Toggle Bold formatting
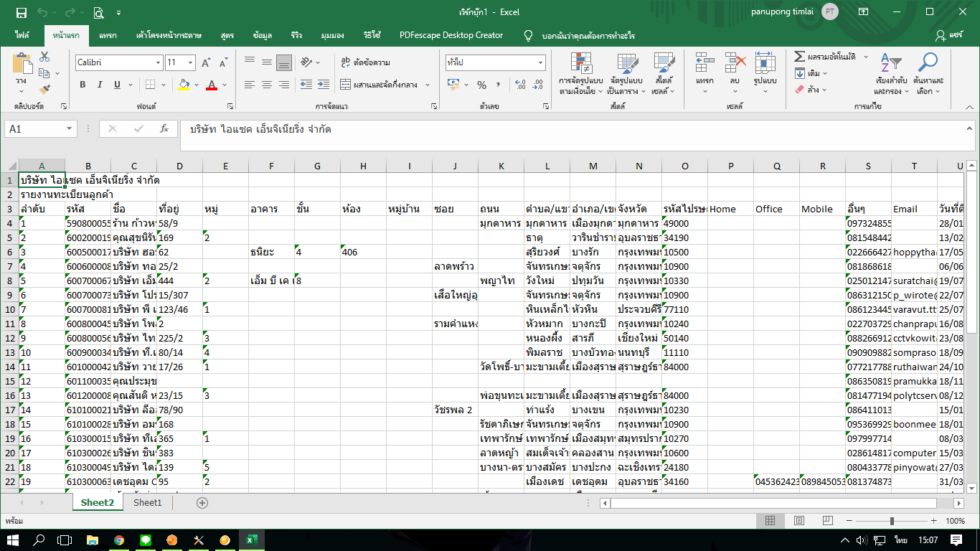The height and width of the screenshot is (551, 980). (83, 85)
